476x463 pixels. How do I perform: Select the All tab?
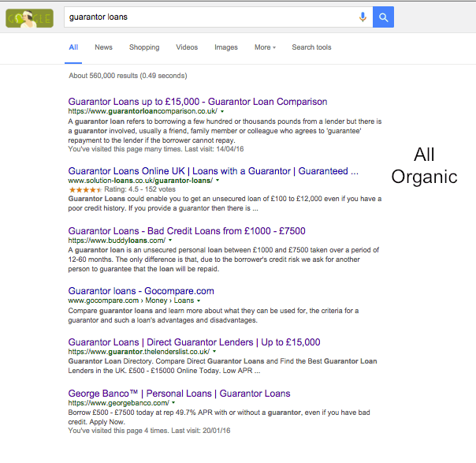pos(73,47)
